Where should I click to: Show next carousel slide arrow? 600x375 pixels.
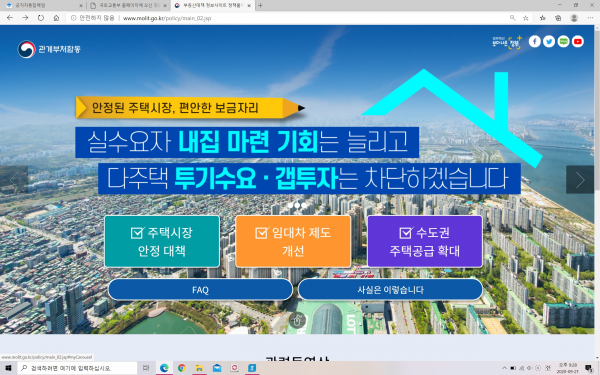click(580, 179)
